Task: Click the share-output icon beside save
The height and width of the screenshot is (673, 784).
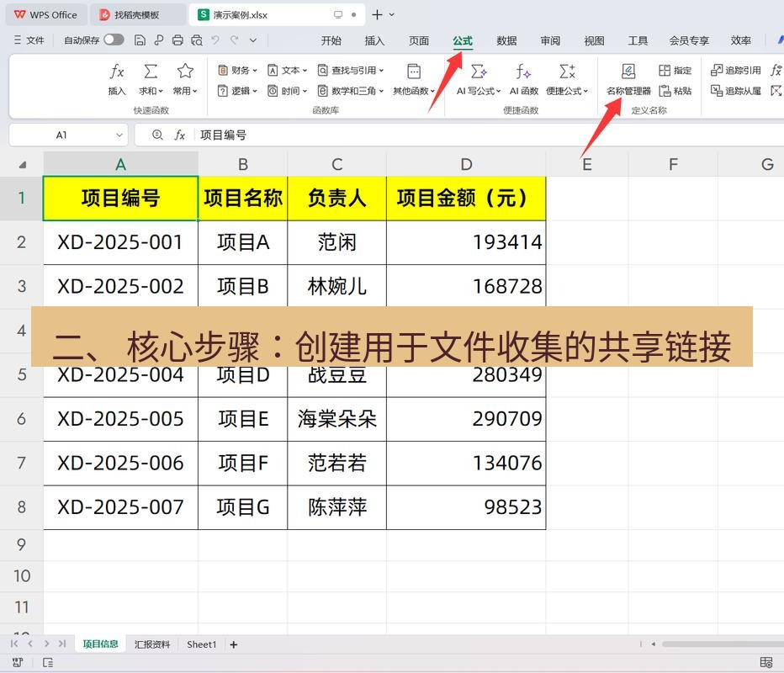Action: click(159, 40)
